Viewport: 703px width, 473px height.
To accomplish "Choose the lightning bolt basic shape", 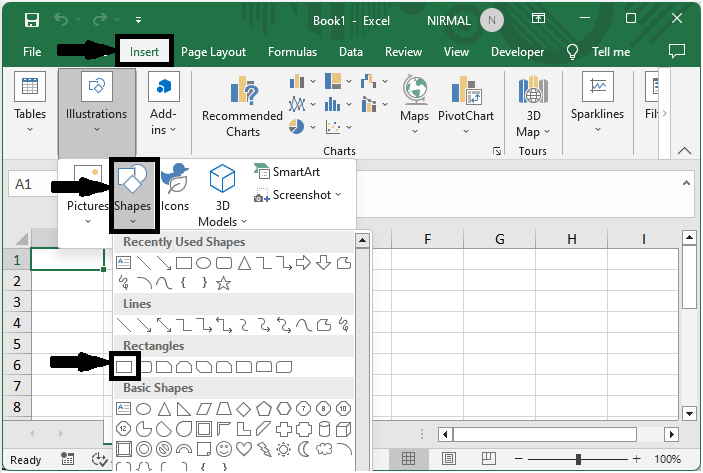I will click(263, 447).
